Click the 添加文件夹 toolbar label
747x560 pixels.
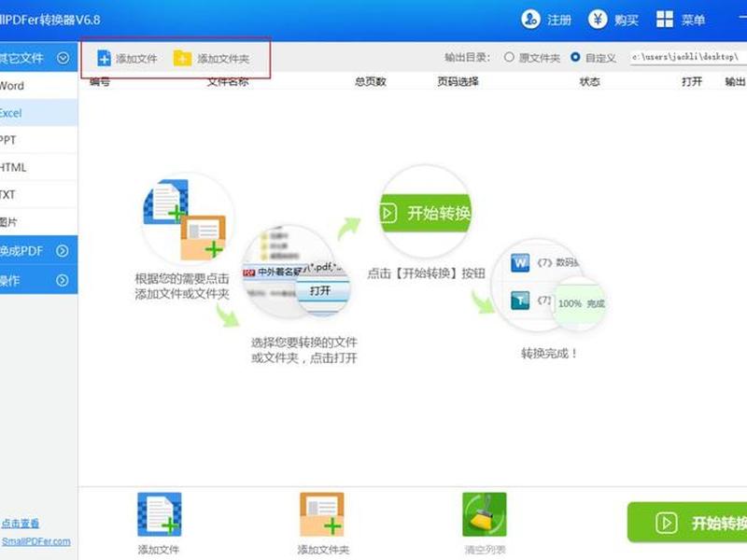click(x=223, y=59)
